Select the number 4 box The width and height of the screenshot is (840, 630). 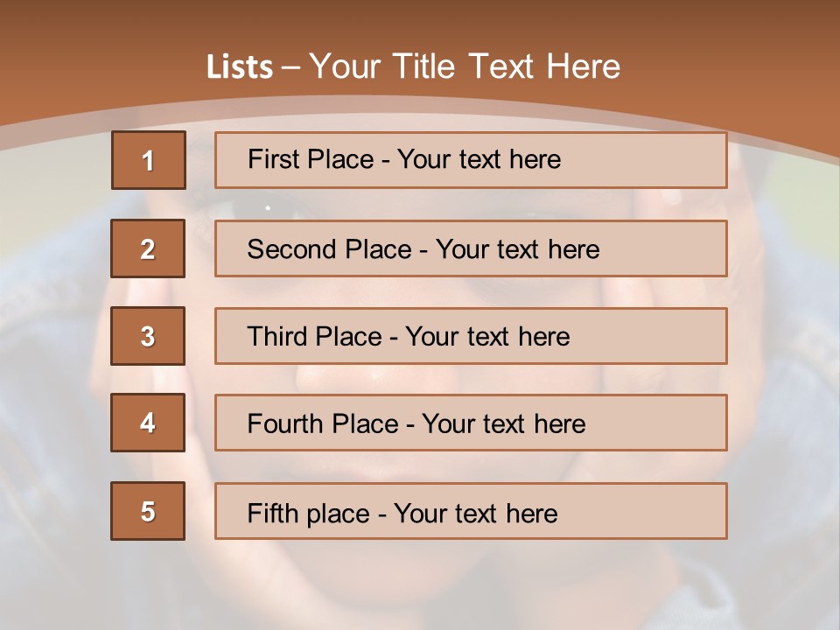point(148,423)
